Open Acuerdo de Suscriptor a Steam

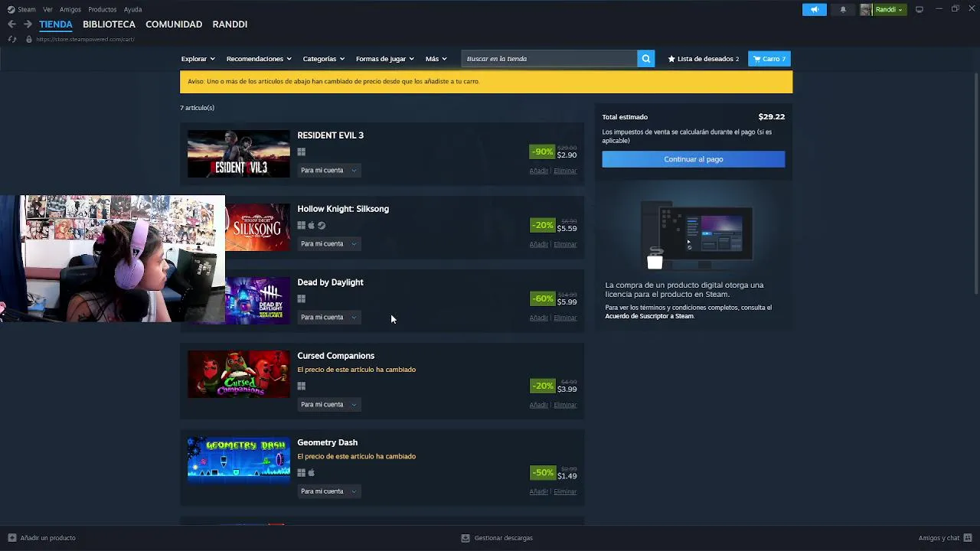649,316
